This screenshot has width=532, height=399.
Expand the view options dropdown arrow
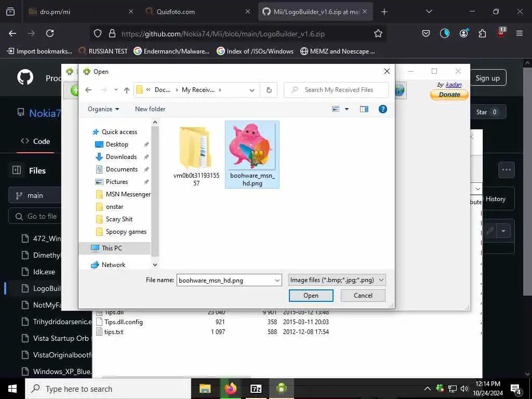[x=347, y=109]
